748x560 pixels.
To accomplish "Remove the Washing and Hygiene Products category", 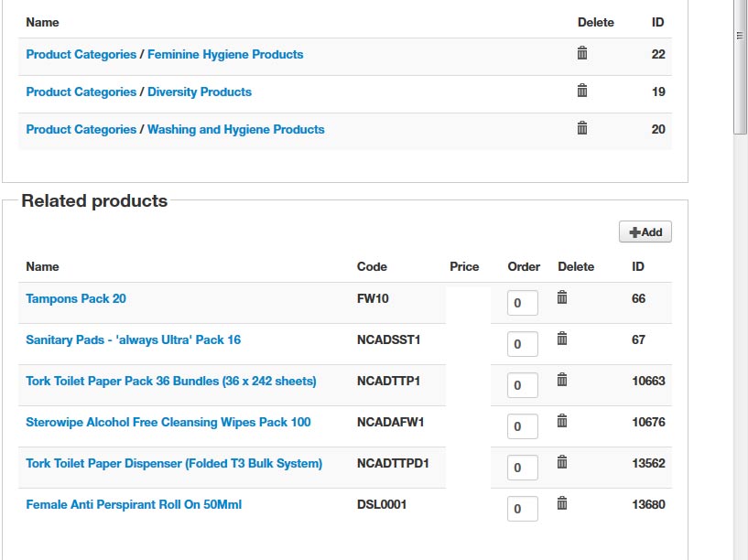I will (x=582, y=128).
